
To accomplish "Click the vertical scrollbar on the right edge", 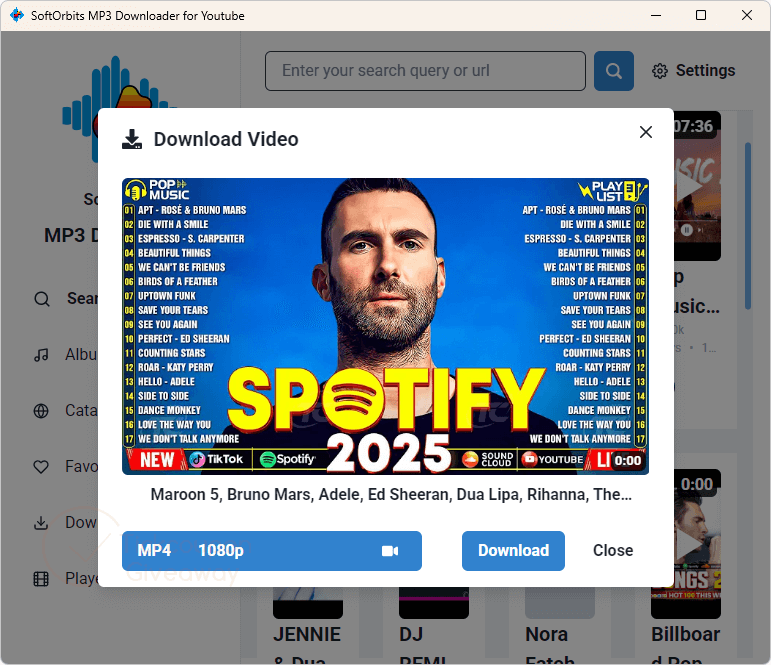I will (748, 226).
